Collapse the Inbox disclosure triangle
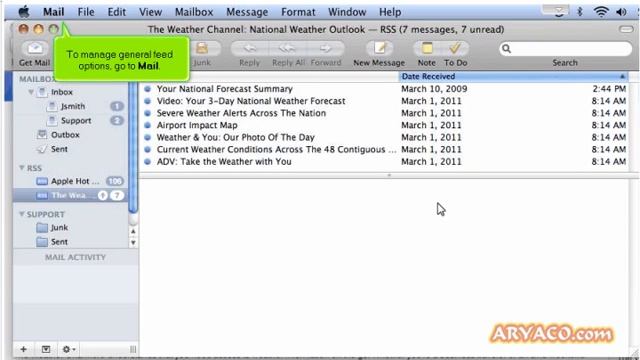Image resolution: width=640 pixels, height=360 pixels. (x=31, y=92)
